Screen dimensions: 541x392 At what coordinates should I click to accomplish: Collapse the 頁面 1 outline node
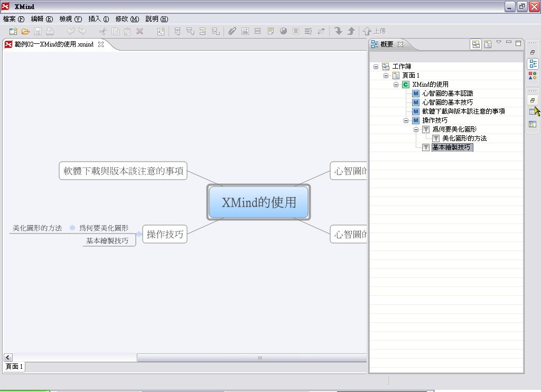(x=386, y=76)
